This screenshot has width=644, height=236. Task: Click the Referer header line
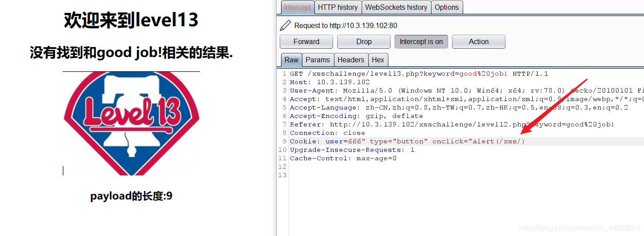click(452, 124)
